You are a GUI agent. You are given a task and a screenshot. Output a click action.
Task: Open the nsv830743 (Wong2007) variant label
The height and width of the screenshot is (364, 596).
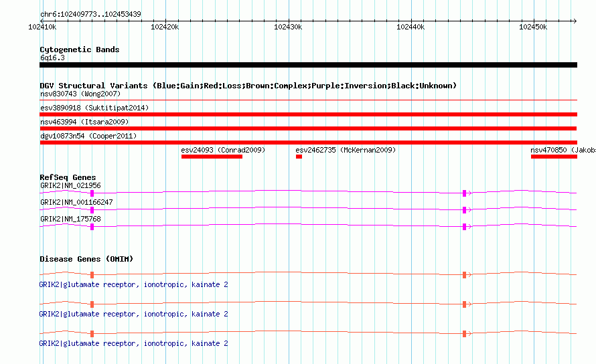[80, 94]
